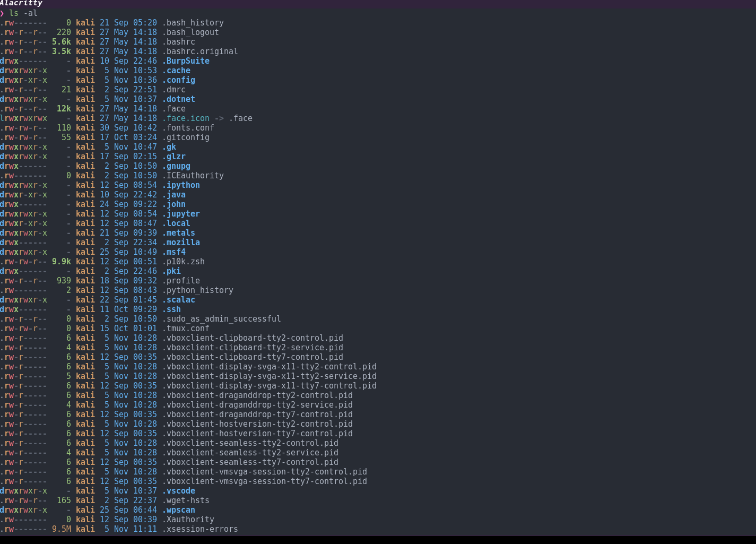Image resolution: width=756 pixels, height=544 pixels.
Task: Click the .cache directory name
Action: click(x=176, y=71)
